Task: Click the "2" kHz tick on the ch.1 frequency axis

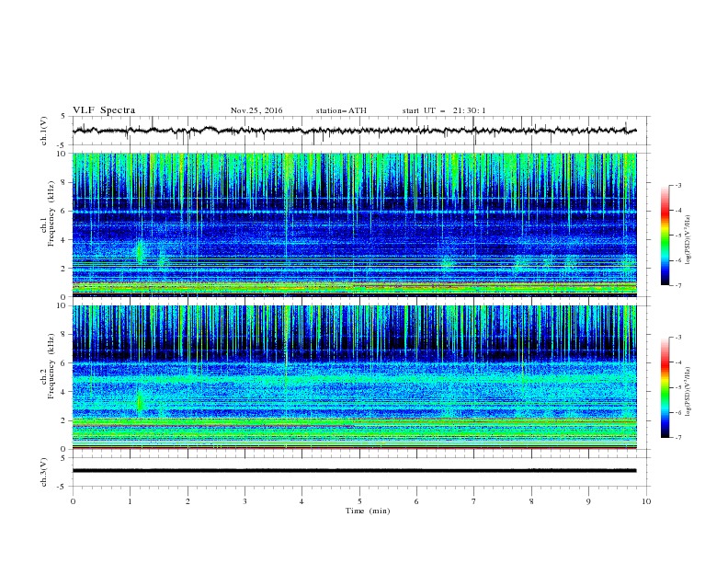Action: tap(64, 269)
